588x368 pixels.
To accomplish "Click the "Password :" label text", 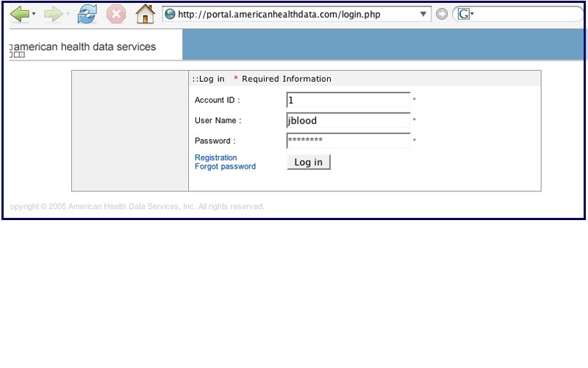I will tap(215, 141).
